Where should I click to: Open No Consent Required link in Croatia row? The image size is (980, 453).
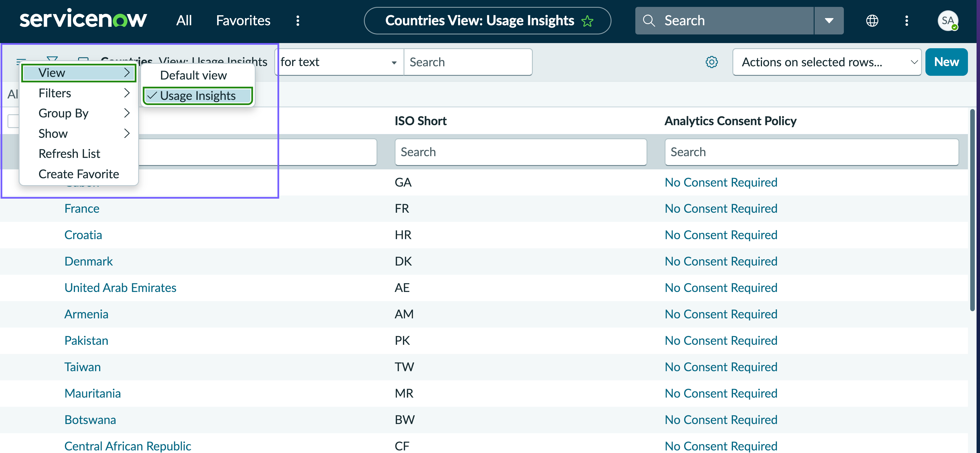721,235
